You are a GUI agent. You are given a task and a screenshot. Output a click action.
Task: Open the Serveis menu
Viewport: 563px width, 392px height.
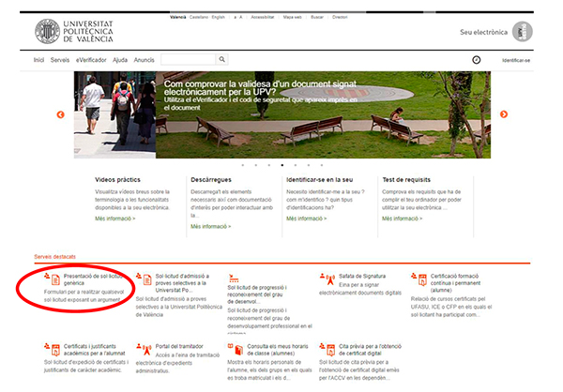tap(61, 59)
